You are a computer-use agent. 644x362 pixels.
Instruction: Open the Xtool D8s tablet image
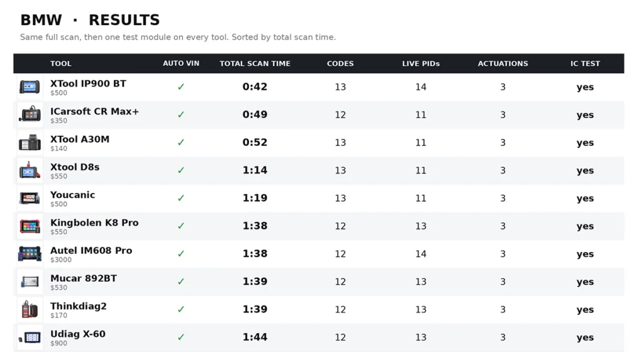30,170
